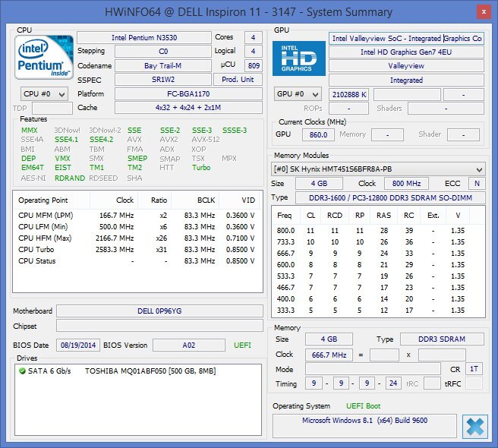Viewport: 498px width, 448px height.
Task: Select the CPU HFM (Max) row
Action: [x=137, y=238]
